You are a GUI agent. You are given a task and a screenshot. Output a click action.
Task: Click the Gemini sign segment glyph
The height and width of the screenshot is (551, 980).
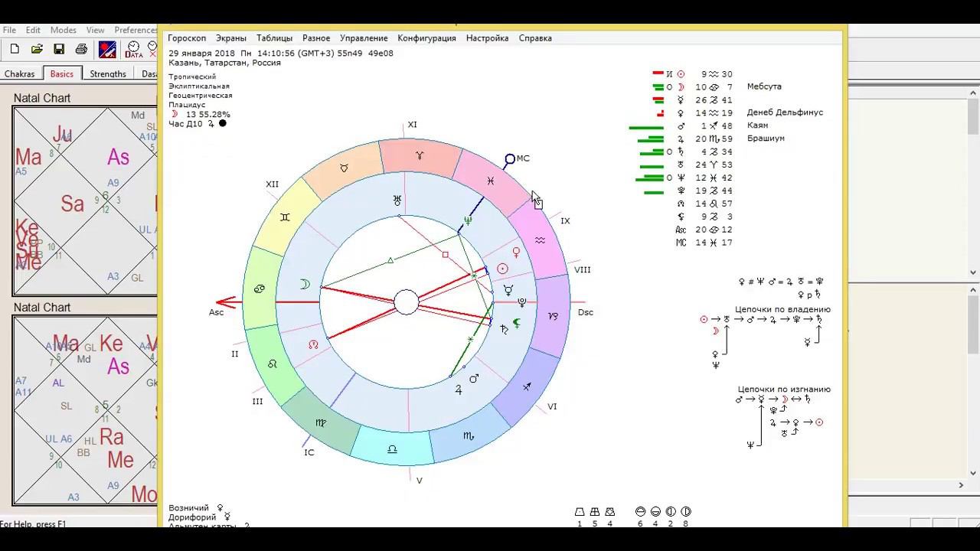point(285,217)
